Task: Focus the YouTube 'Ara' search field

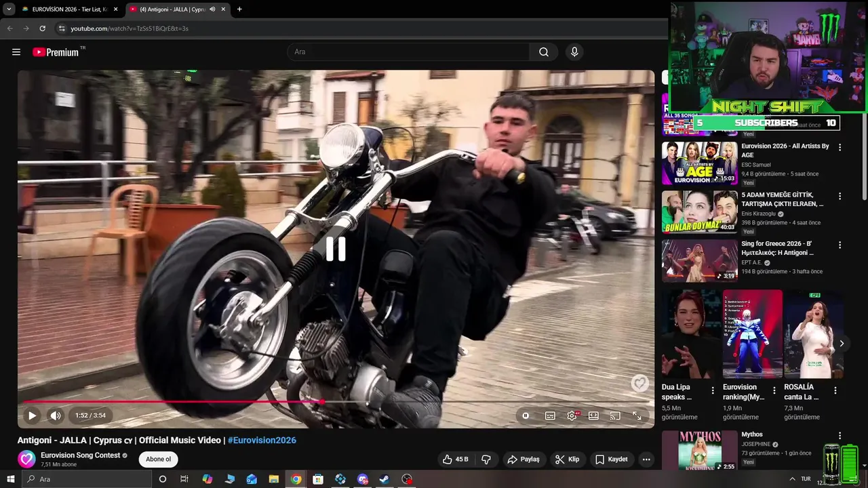Action: (408, 52)
